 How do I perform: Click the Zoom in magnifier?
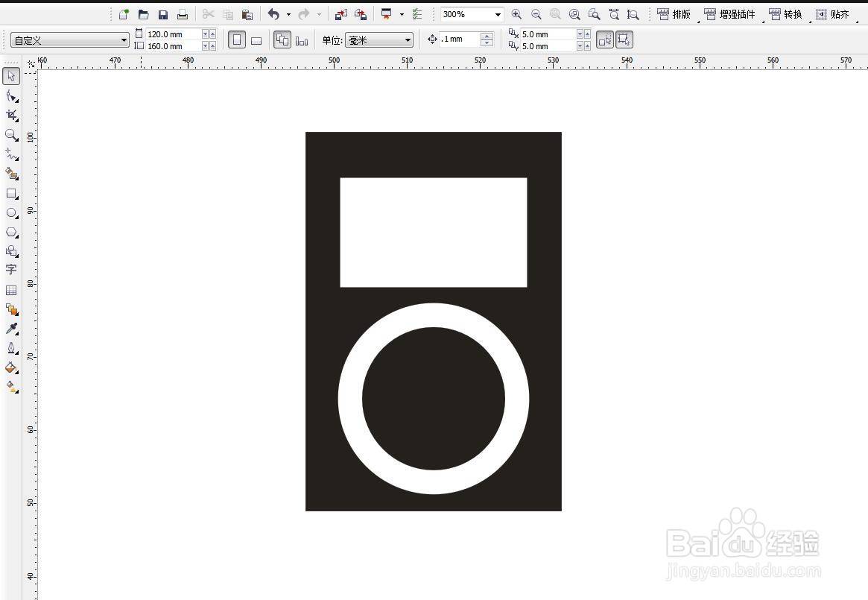(x=516, y=14)
